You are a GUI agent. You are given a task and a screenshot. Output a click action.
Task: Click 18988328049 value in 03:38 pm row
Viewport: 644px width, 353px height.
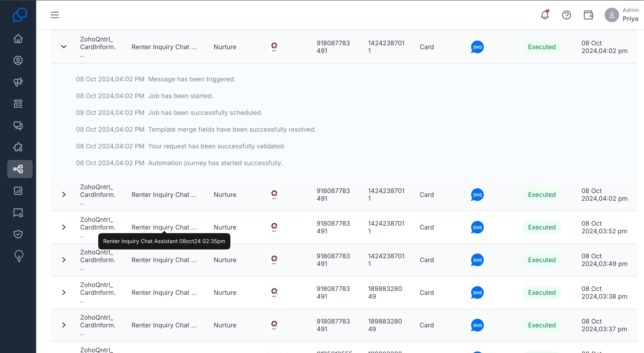click(x=385, y=293)
